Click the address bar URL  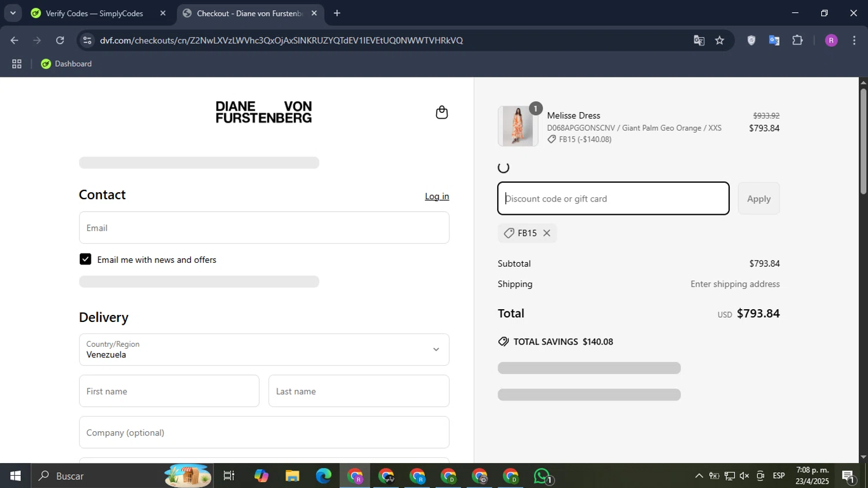point(281,41)
